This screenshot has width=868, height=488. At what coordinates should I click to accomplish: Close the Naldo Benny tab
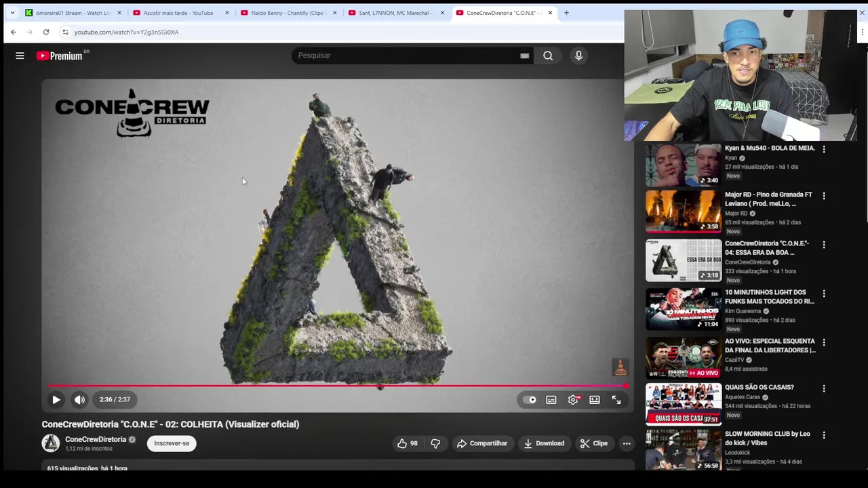coord(335,13)
